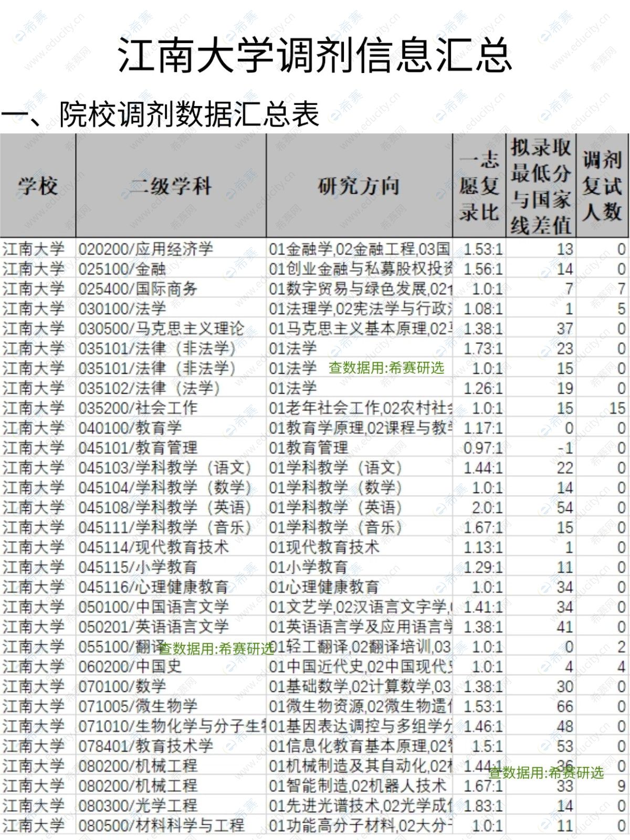The image size is (630, 840).
Task: Select the 研究方向 column header
Action: tap(359, 186)
